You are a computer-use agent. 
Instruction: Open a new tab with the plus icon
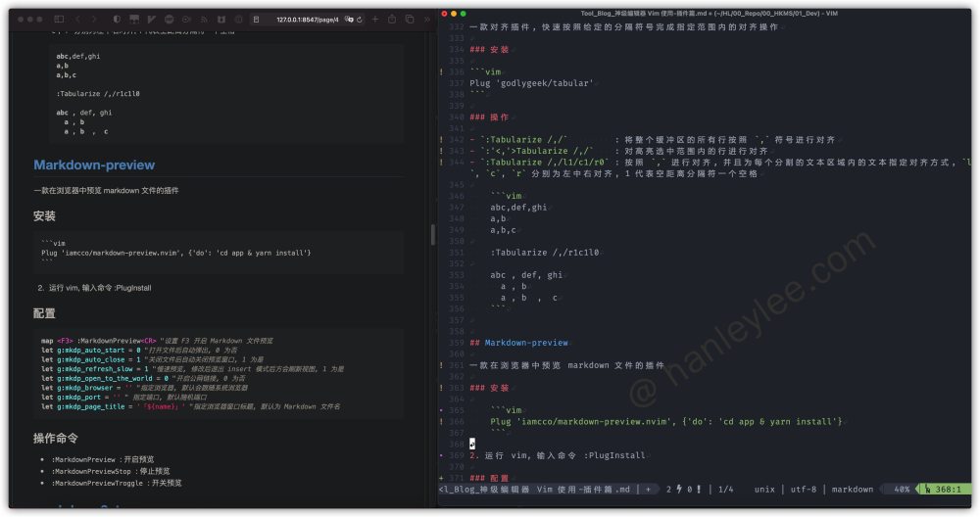pos(375,20)
